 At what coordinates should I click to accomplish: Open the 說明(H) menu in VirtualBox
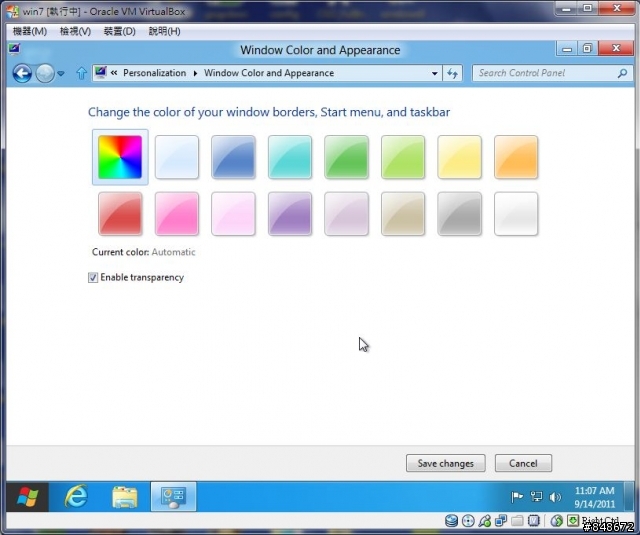(164, 31)
